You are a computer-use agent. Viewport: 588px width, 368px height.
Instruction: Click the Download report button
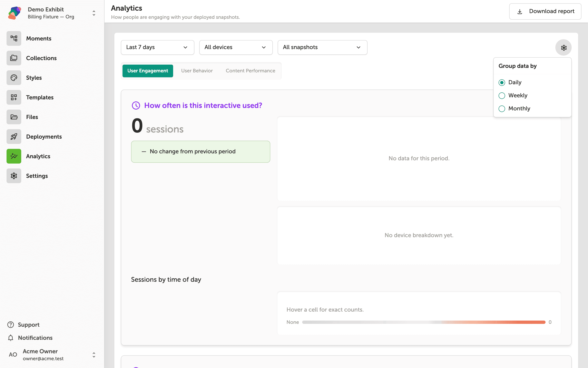point(545,11)
